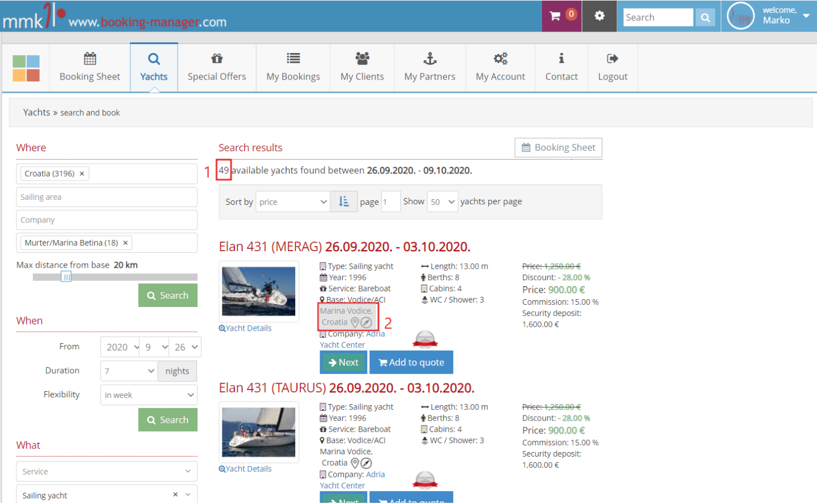Go to Special Offers tab

pyautogui.click(x=217, y=67)
